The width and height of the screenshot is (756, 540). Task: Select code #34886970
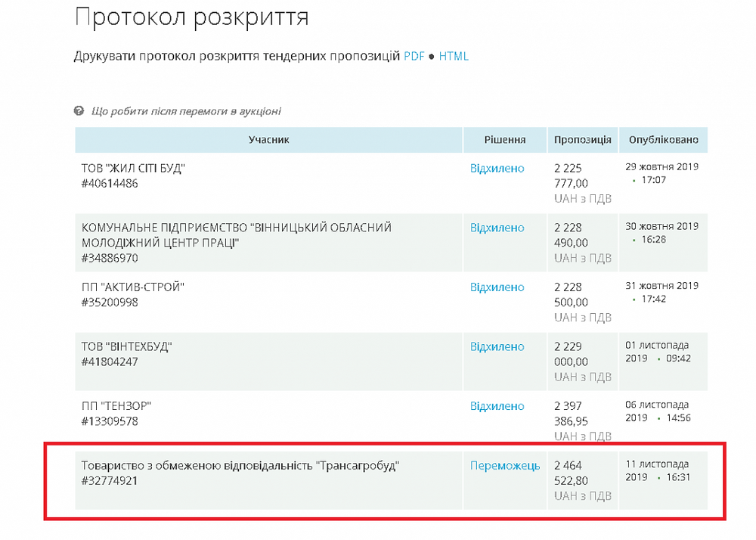[110, 258]
